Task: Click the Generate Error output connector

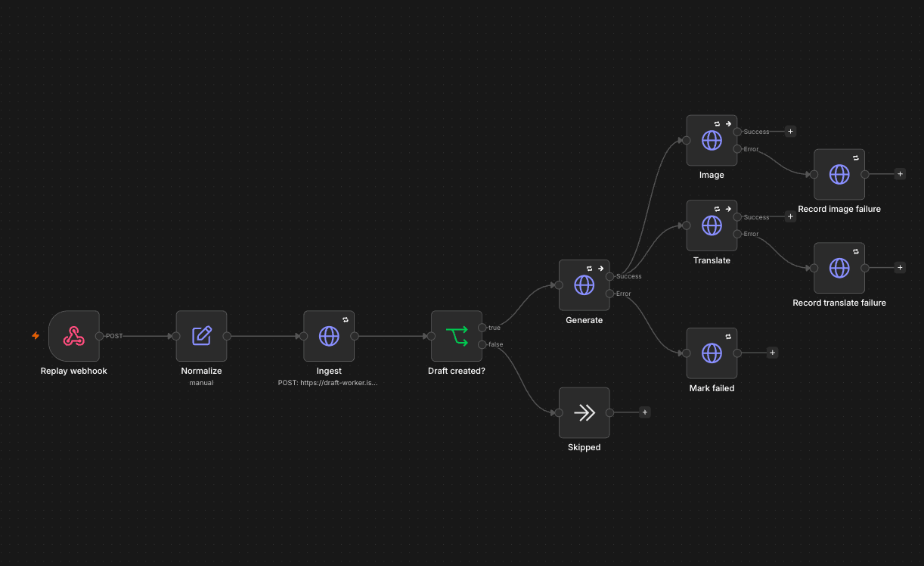Action: pyautogui.click(x=610, y=294)
